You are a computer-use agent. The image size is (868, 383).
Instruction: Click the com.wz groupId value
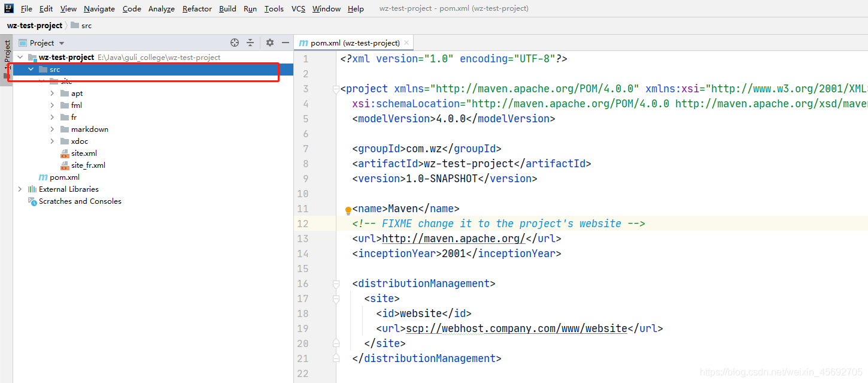[424, 149]
